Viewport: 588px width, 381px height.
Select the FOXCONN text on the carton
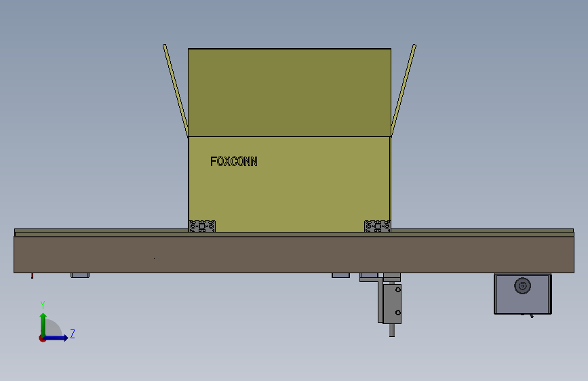[x=233, y=161]
